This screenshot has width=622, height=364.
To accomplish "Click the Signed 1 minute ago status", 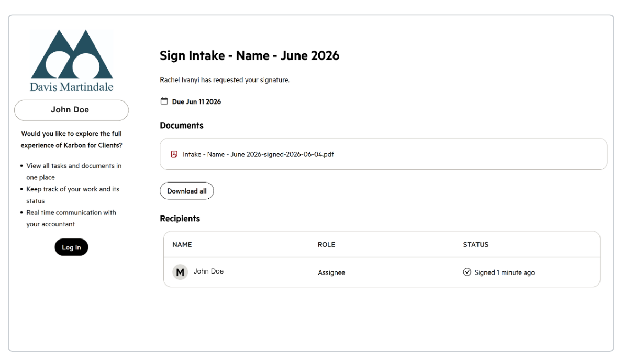I will tap(505, 272).
